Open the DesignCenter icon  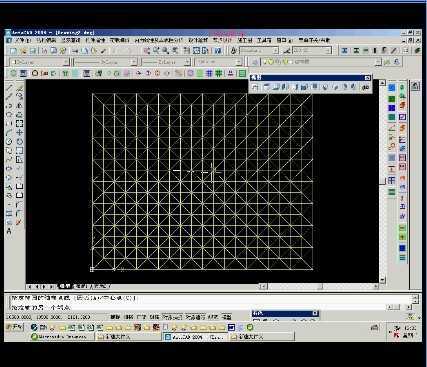(x=197, y=51)
